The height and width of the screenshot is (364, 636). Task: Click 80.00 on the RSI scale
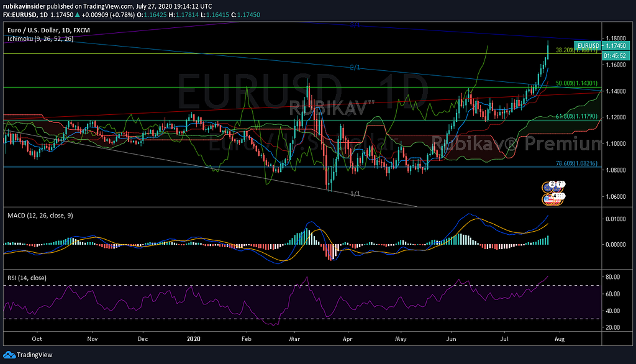tap(612, 277)
